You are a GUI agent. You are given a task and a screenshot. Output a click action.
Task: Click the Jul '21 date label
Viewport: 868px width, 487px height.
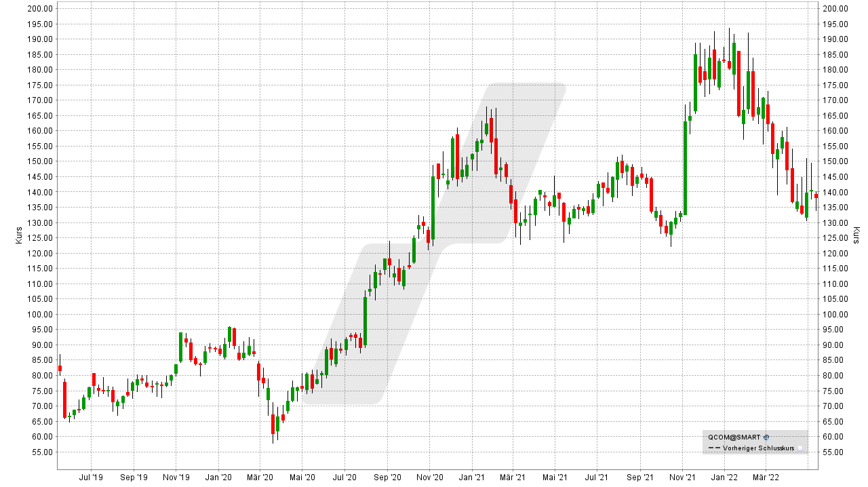(x=597, y=478)
